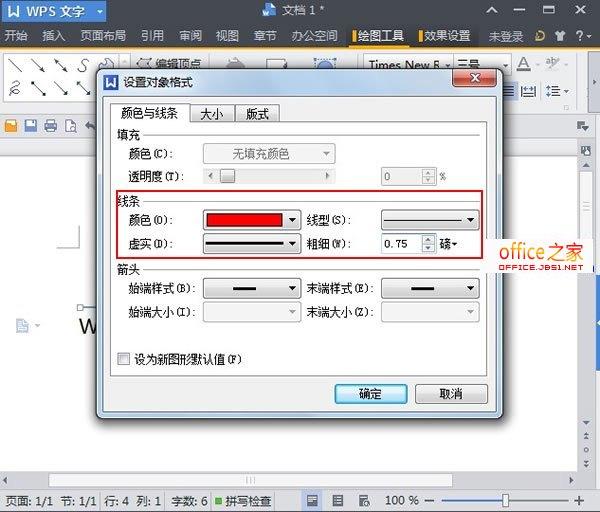This screenshot has height=512, width=600.
Task: Open the 始端样式 arrow start style dropdown
Action: click(252, 288)
